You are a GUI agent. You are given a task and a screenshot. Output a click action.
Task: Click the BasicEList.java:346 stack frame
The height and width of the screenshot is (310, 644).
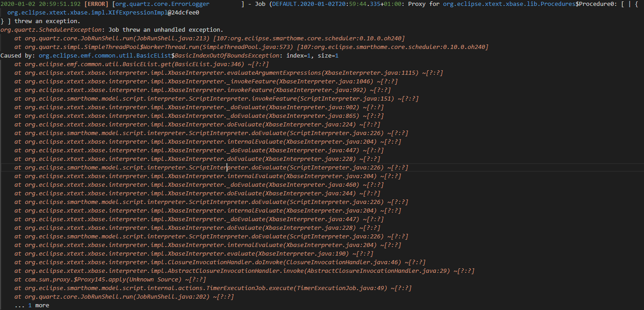142,64
